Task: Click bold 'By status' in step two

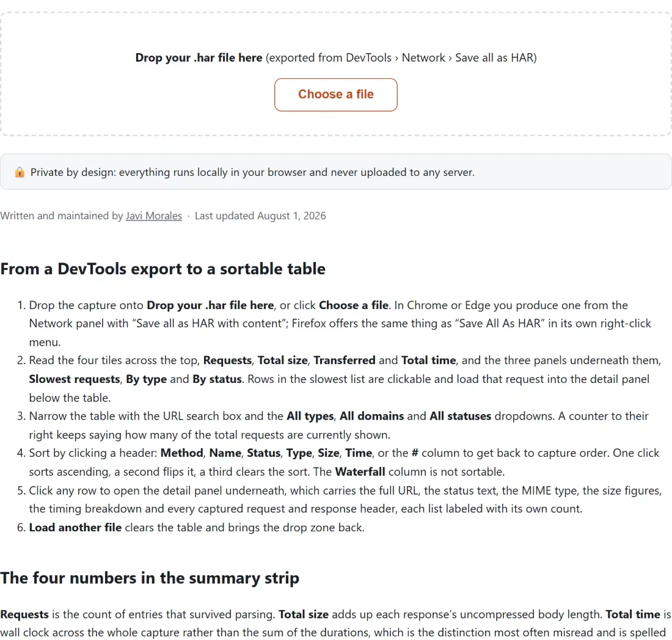Action: (217, 380)
